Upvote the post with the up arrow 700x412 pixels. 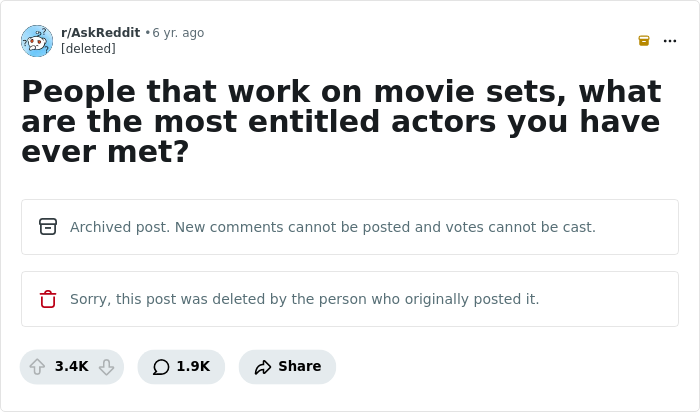[38, 367]
